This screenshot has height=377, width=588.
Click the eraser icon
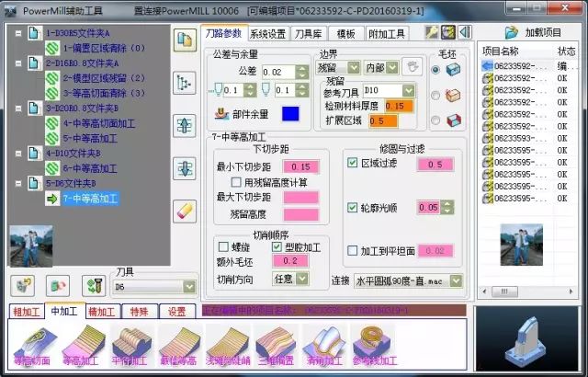(185, 211)
